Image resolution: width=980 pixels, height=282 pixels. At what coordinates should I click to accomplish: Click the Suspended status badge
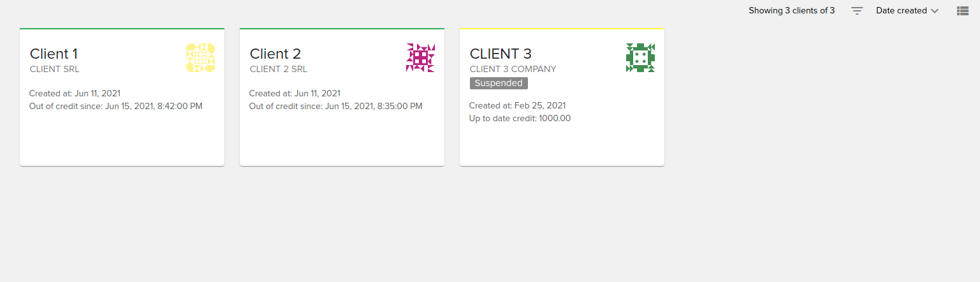click(x=499, y=84)
